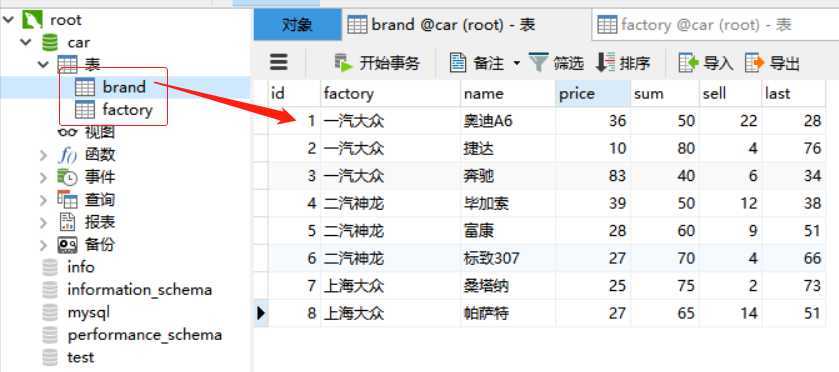839x372 pixels.
Task: Click the name column header
Action: click(508, 94)
